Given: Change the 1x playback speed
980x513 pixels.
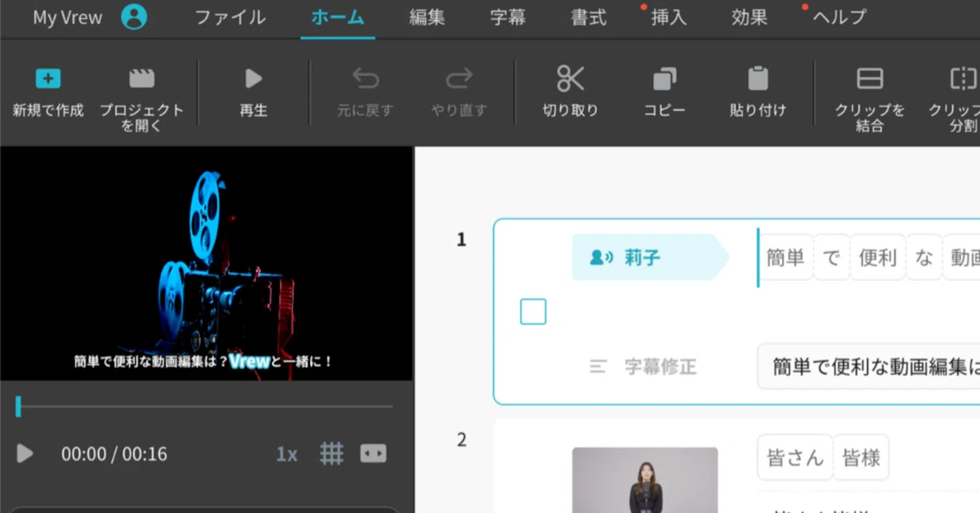Looking at the screenshot, I should pos(287,454).
